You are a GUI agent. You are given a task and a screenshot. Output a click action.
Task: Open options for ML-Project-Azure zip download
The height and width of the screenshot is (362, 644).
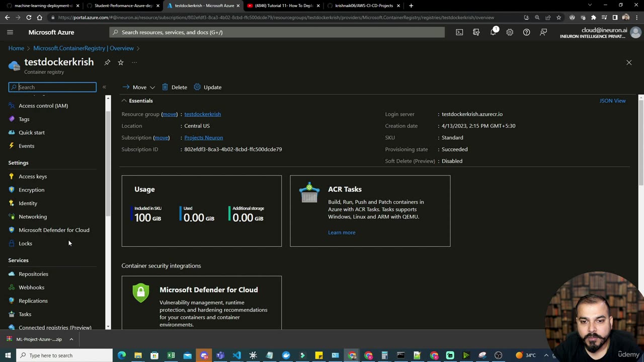pyautogui.click(x=71, y=339)
